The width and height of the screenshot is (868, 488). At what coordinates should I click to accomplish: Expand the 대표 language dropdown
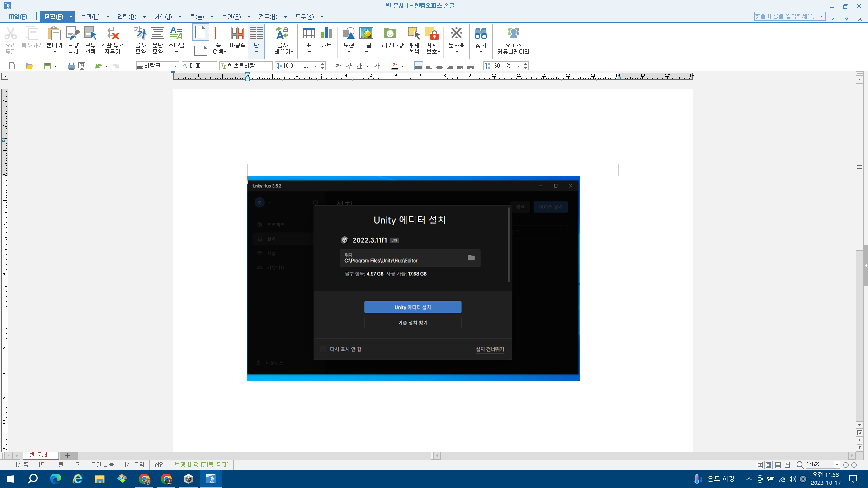click(213, 66)
